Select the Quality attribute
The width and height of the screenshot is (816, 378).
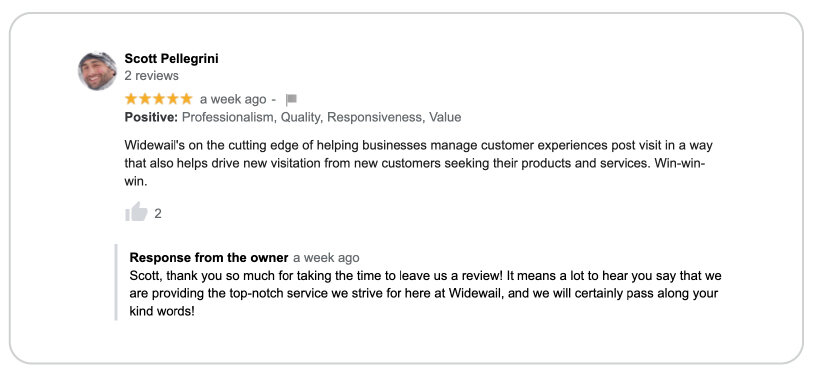tap(301, 117)
